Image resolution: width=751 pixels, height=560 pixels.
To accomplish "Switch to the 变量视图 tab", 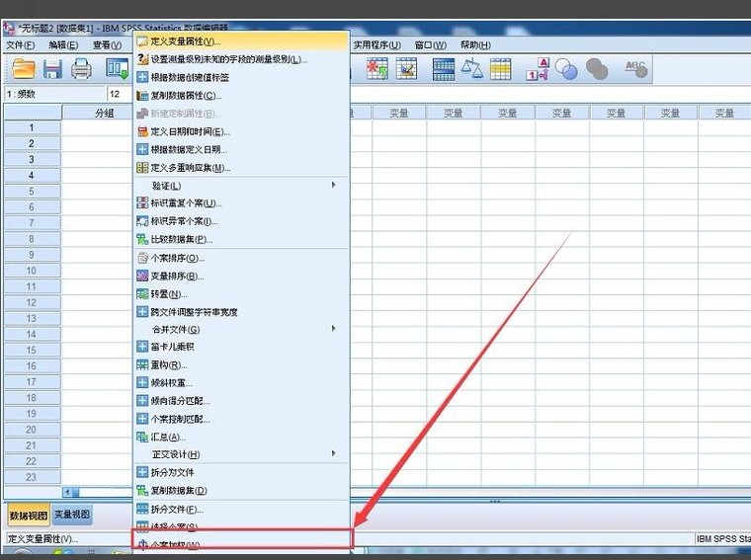I will pyautogui.click(x=72, y=515).
